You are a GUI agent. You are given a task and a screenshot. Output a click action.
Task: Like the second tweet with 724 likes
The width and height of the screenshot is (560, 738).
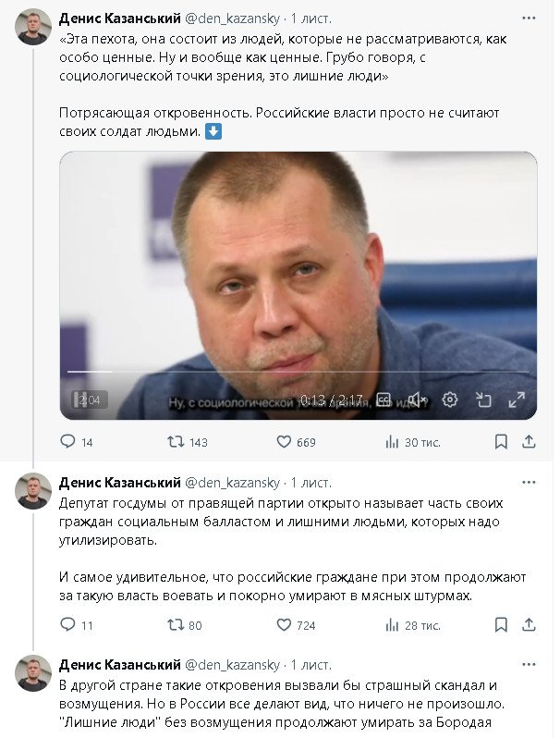click(x=285, y=625)
